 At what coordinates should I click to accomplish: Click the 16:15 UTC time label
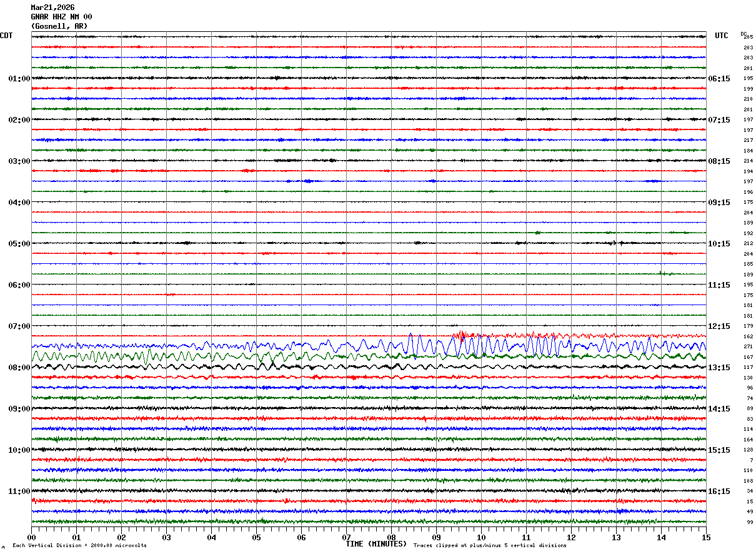click(720, 491)
